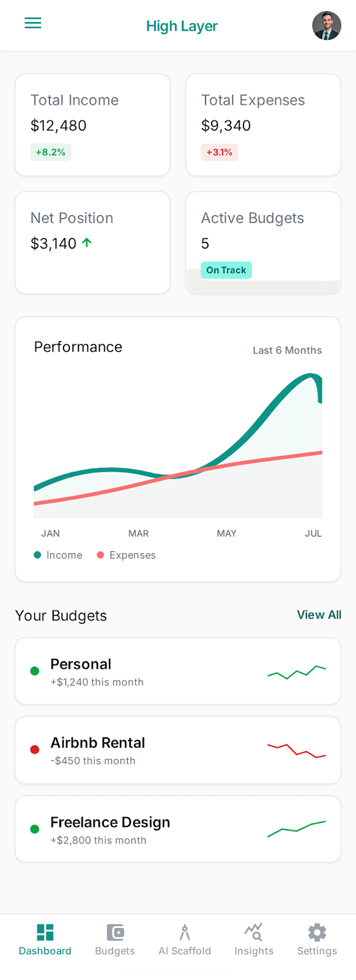Click the Dashboard grid icon
Viewport: 356px width, 980px height.
(x=45, y=932)
